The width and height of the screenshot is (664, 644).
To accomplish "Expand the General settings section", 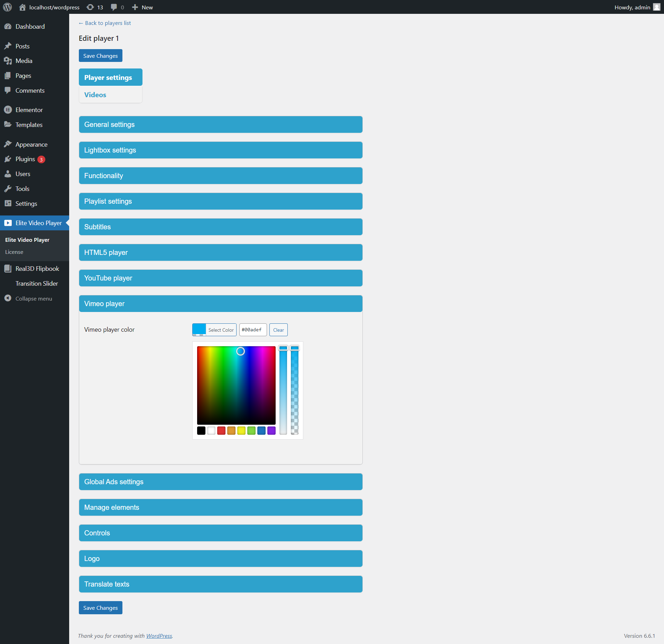I will (x=220, y=125).
